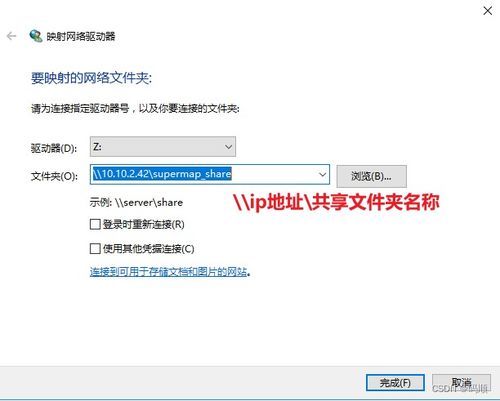Click the Map Network Drive globe icon
The image size is (500, 401).
36,36
